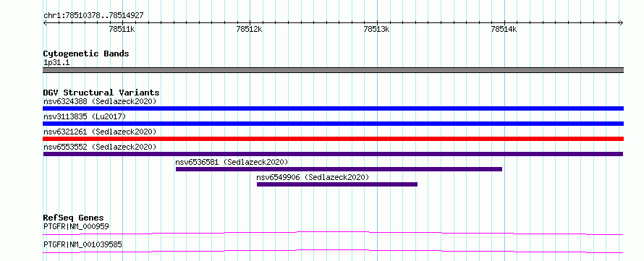Click the PTGFR NM_000959 magenta transcript line
The image size is (644, 261).
pos(333,233)
